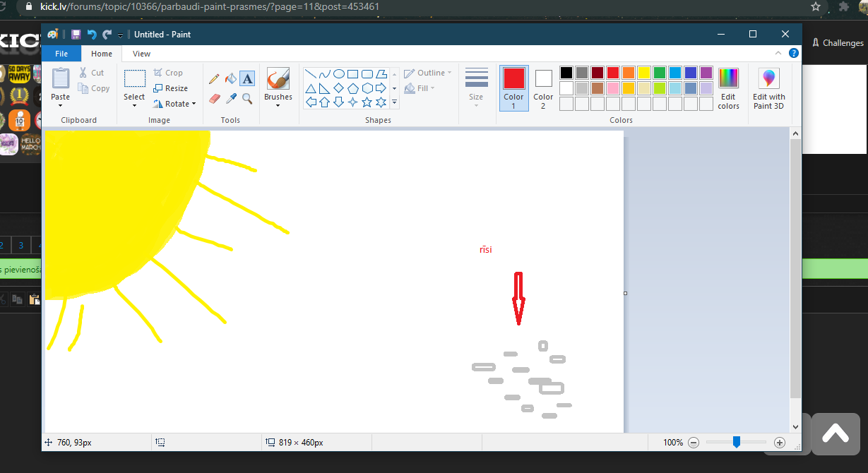Click the Paste clipboard icon

tap(61, 78)
